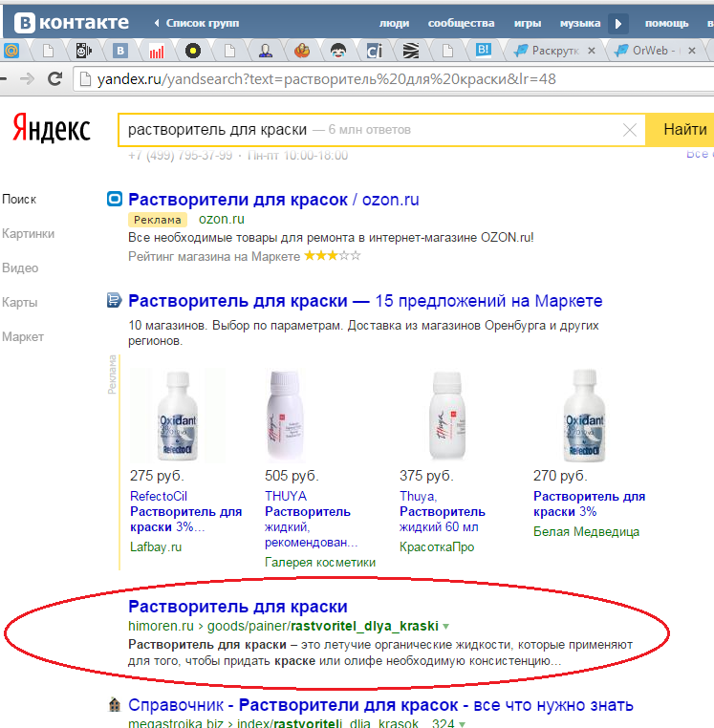Switch to Видео search
Image resolution: width=714 pixels, height=728 pixels.
pyautogui.click(x=20, y=268)
